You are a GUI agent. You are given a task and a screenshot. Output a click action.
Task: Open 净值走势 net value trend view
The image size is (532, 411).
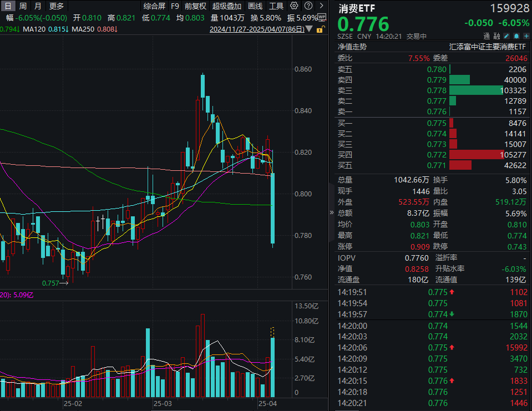pyautogui.click(x=353, y=47)
